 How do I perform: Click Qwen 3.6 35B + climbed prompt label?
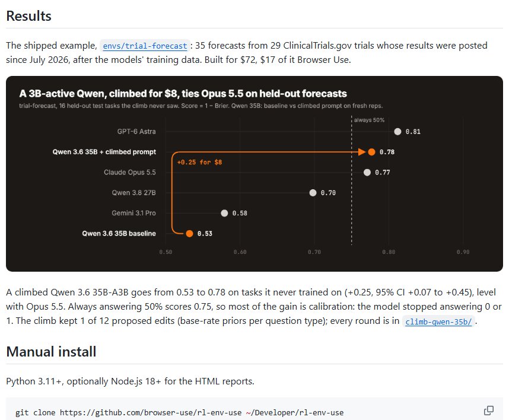click(104, 152)
